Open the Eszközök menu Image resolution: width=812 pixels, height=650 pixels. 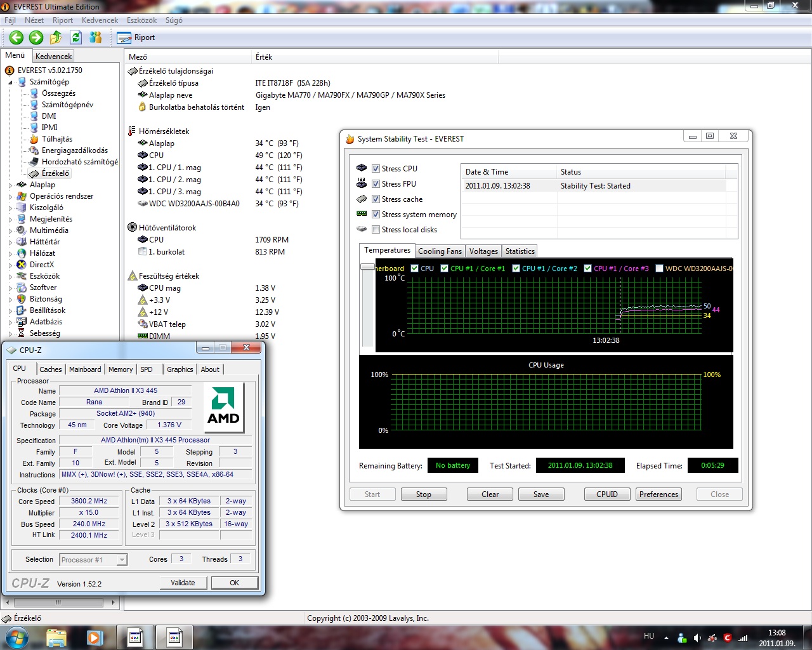tap(141, 20)
